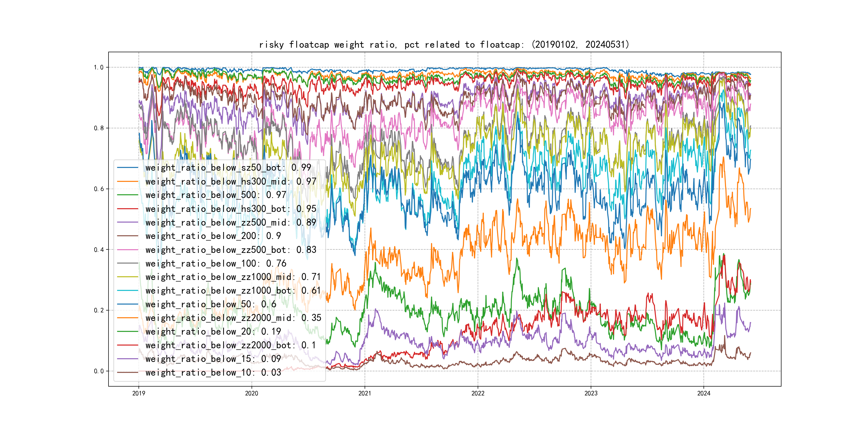Select legend label weight_ratio_below_hs300_bot

[x=230, y=209]
